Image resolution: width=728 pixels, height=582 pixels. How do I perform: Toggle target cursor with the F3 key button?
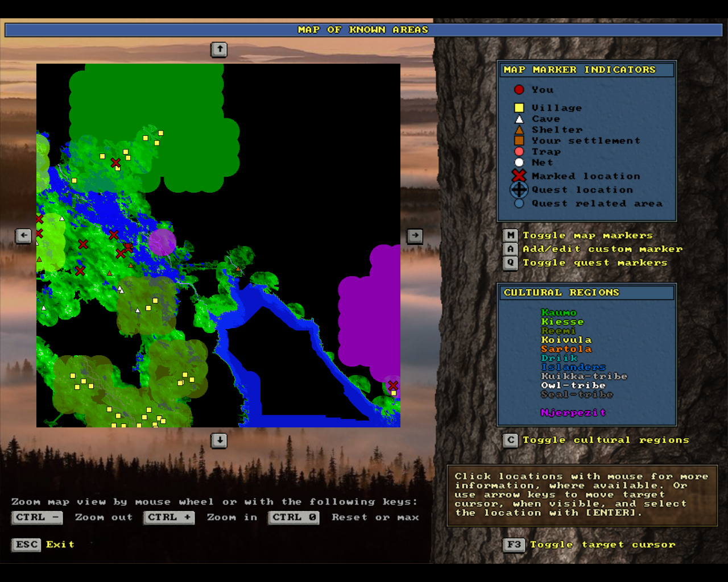514,544
